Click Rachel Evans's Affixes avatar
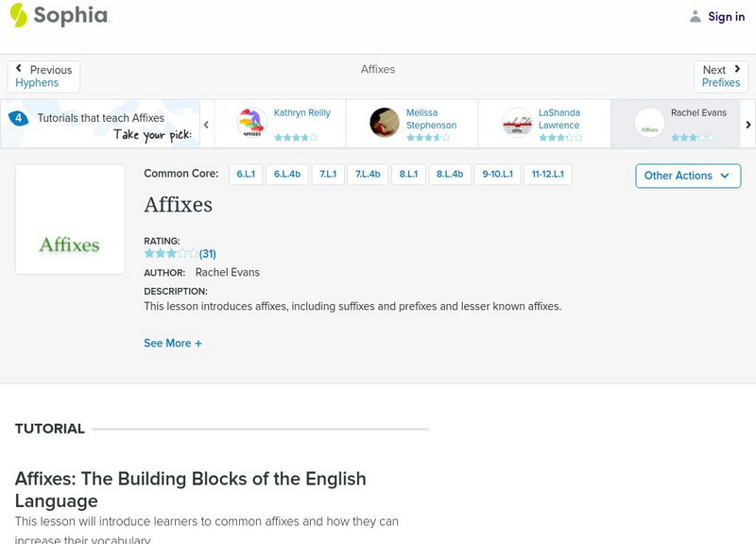 pyautogui.click(x=649, y=123)
